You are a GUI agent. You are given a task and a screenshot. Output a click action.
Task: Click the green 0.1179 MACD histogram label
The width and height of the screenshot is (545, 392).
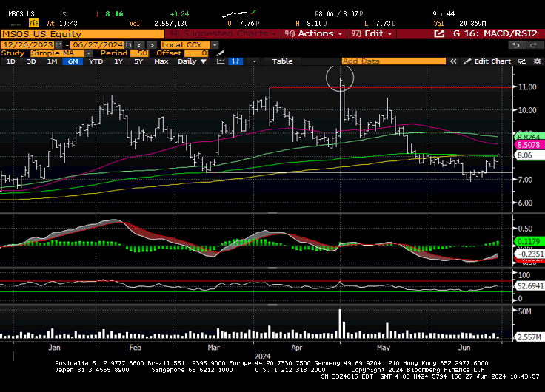point(529,241)
